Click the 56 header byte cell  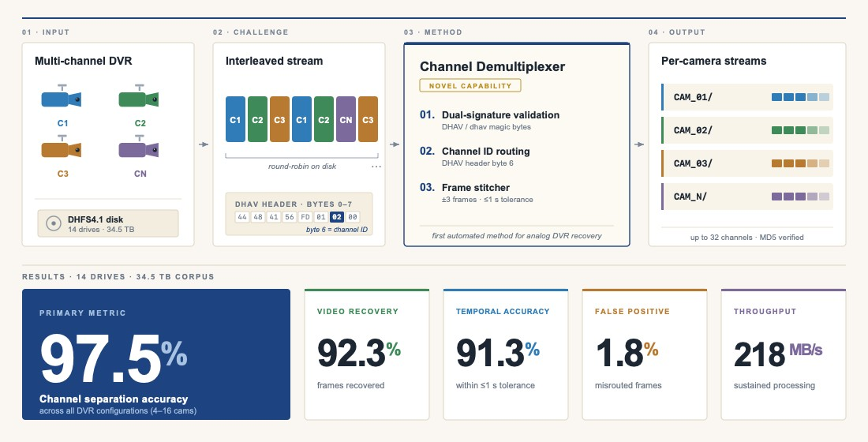(x=290, y=217)
